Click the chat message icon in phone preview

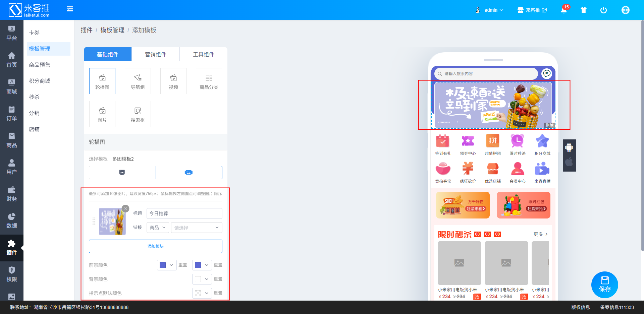[547, 73]
